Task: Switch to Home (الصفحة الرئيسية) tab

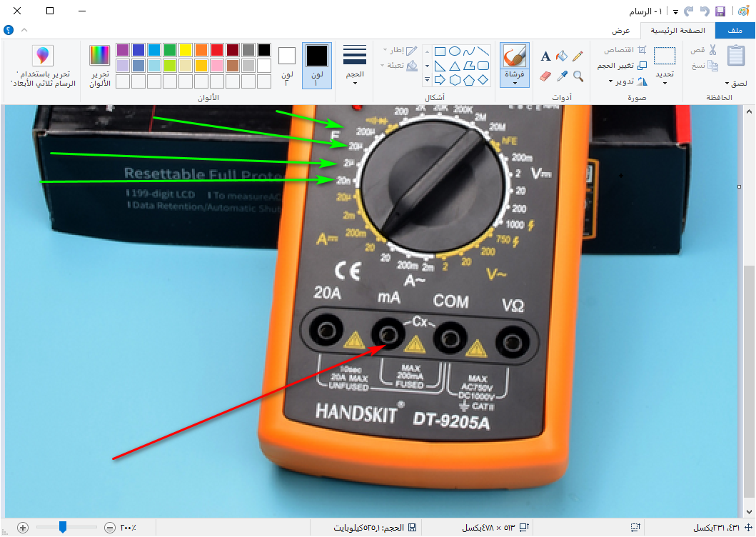Action: point(678,31)
